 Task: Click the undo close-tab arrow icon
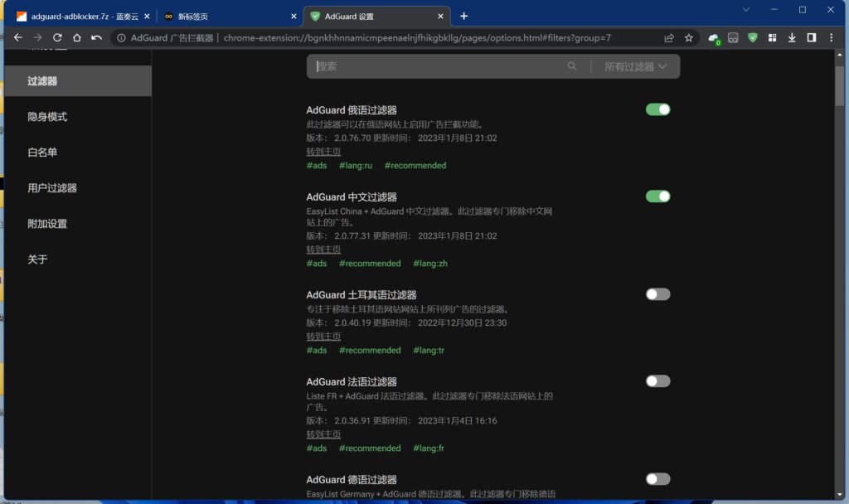[96, 38]
